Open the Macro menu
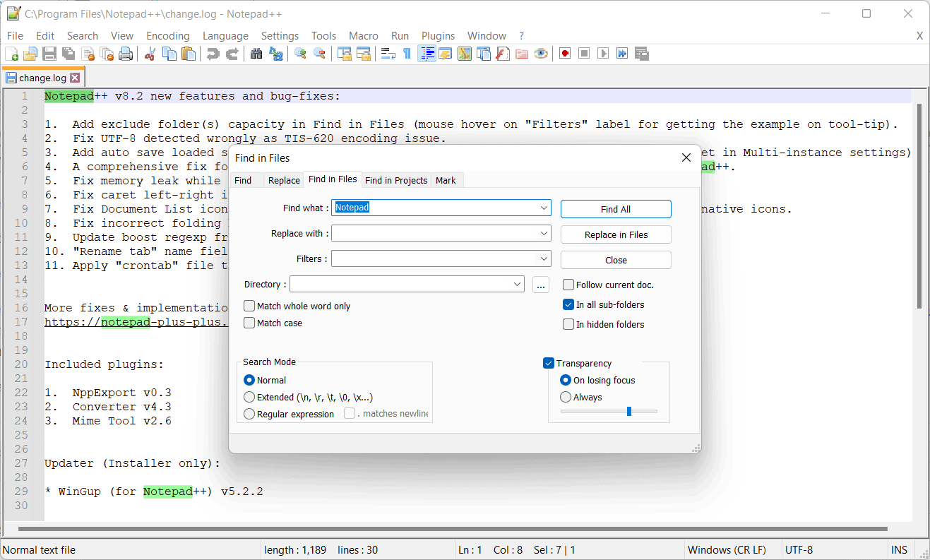The image size is (930, 560). click(364, 36)
